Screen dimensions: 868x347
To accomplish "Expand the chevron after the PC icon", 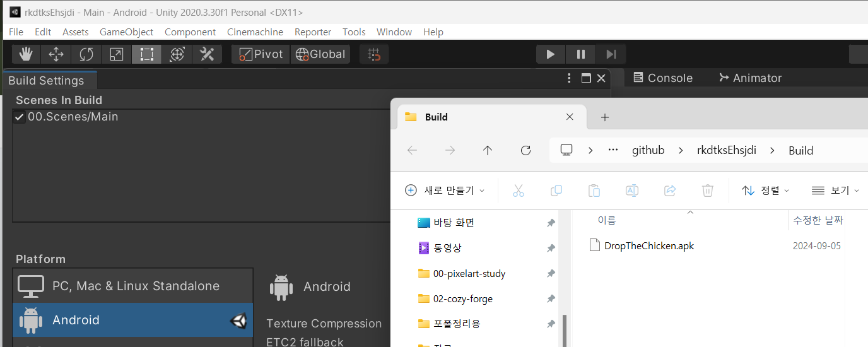I will click(x=590, y=150).
